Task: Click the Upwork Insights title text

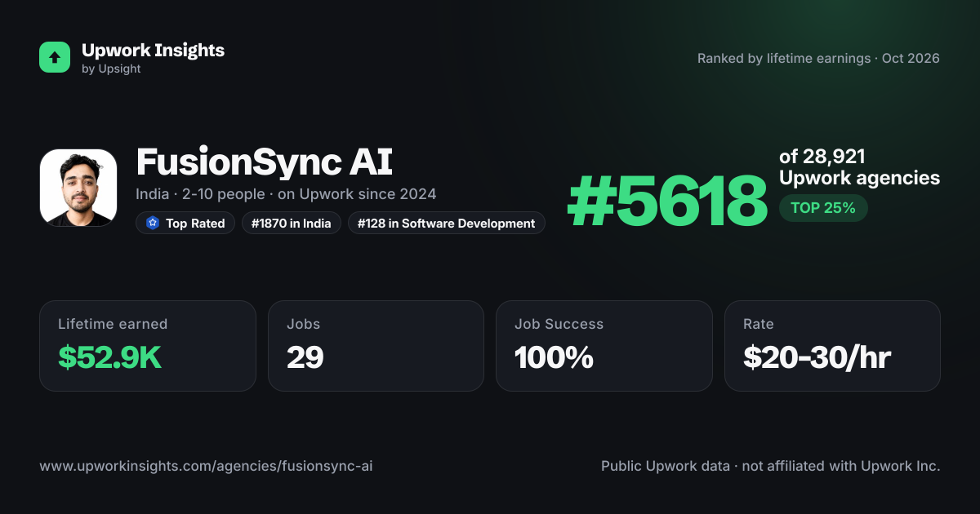Action: [153, 50]
